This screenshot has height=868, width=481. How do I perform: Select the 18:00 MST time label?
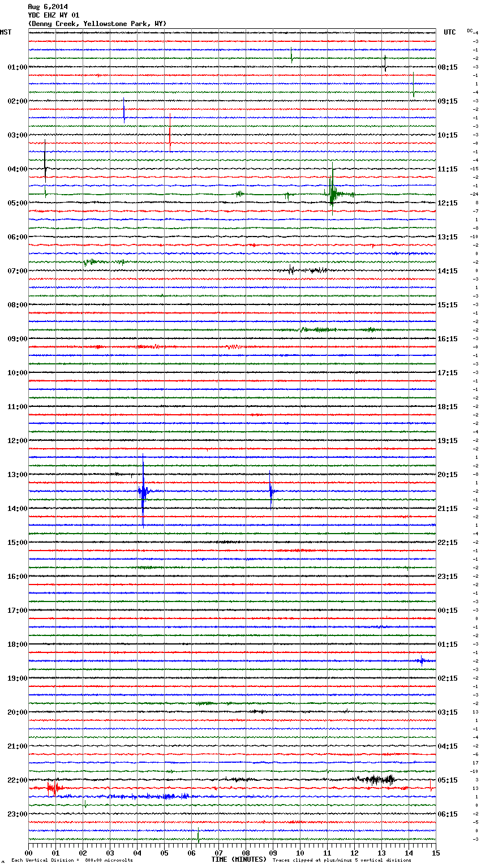pos(18,644)
